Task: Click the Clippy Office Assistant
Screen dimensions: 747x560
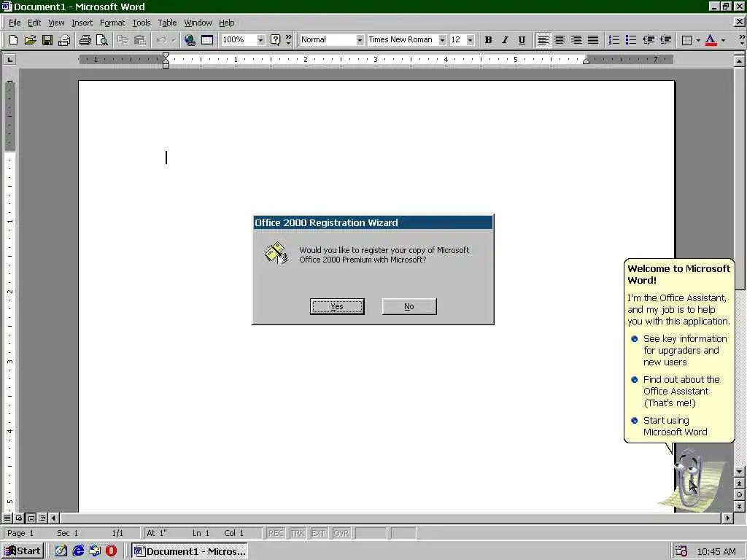Action: (690, 480)
